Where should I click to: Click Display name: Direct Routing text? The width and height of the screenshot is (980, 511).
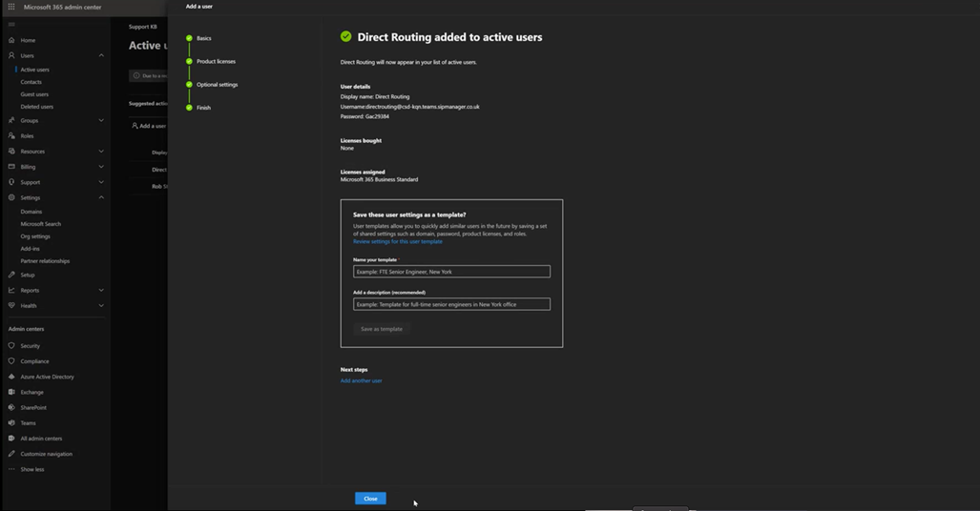[x=375, y=97]
